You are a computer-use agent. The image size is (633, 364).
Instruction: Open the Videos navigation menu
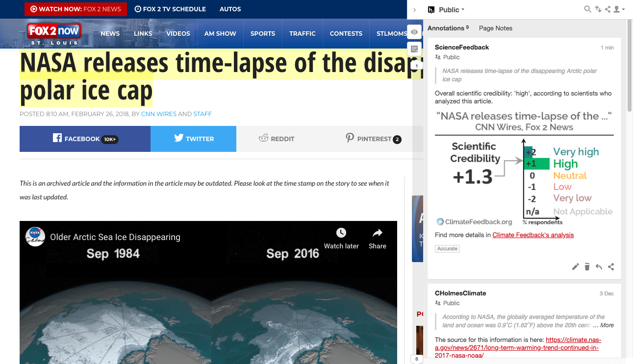coord(178,34)
